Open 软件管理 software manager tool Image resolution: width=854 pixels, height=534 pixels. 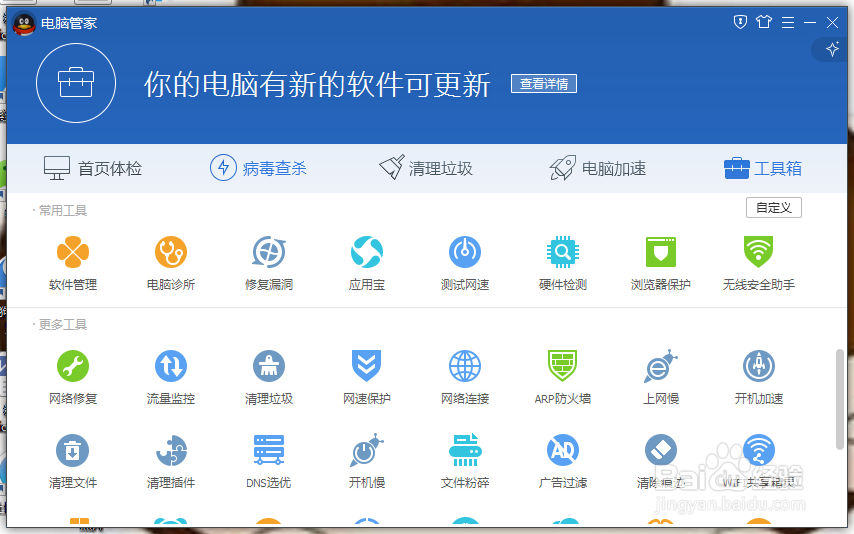[73, 263]
